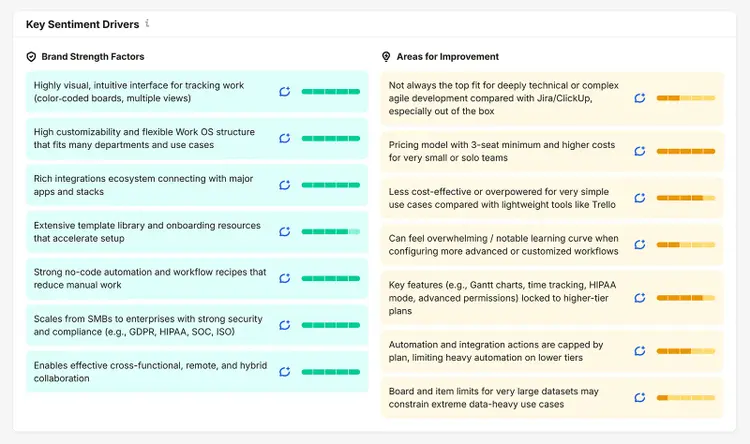Refresh the 'Rich integrations ecosystem' row
750x444 pixels.
click(x=285, y=185)
